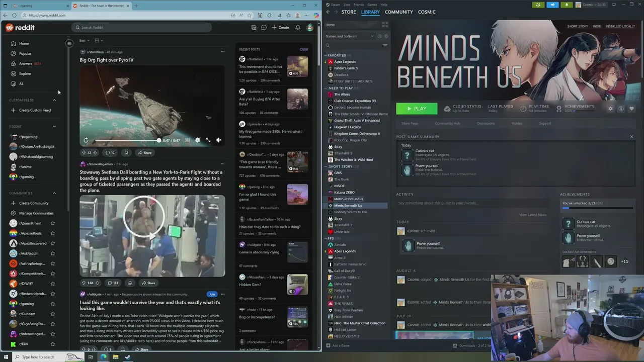Upvote the Big Org Fight post
The height and width of the screenshot is (362, 644).
tap(84, 153)
